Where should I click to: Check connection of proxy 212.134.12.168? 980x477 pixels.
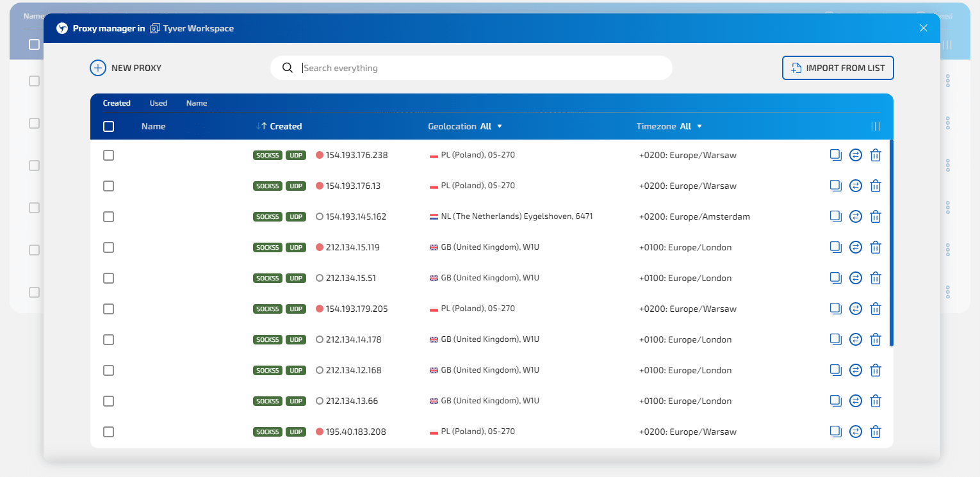click(x=856, y=370)
